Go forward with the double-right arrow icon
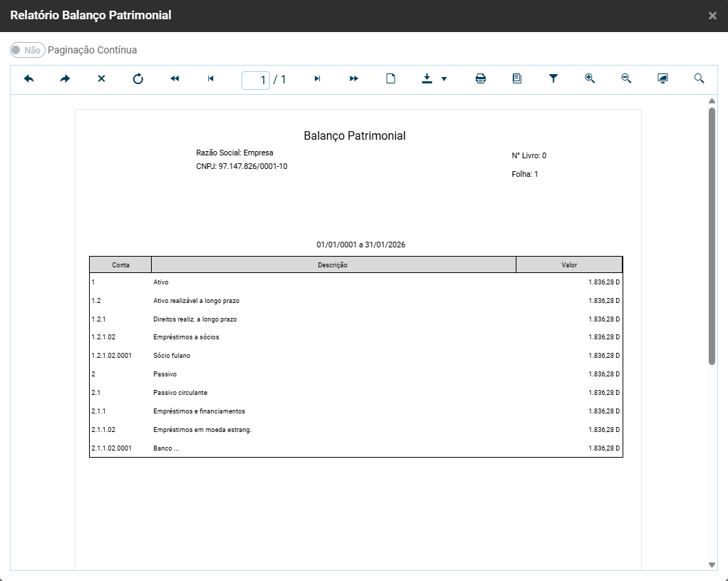728x581 pixels. click(x=354, y=78)
